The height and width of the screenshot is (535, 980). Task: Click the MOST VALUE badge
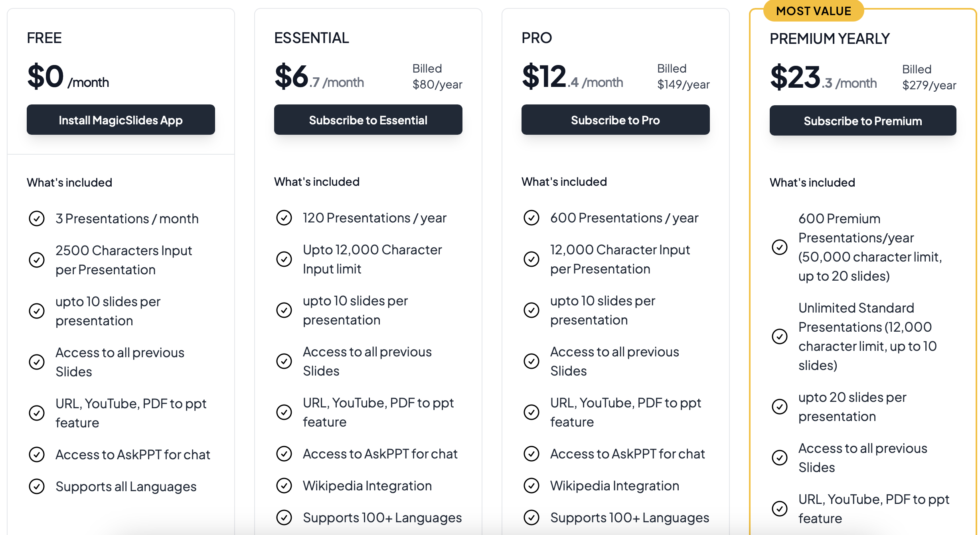point(814,11)
